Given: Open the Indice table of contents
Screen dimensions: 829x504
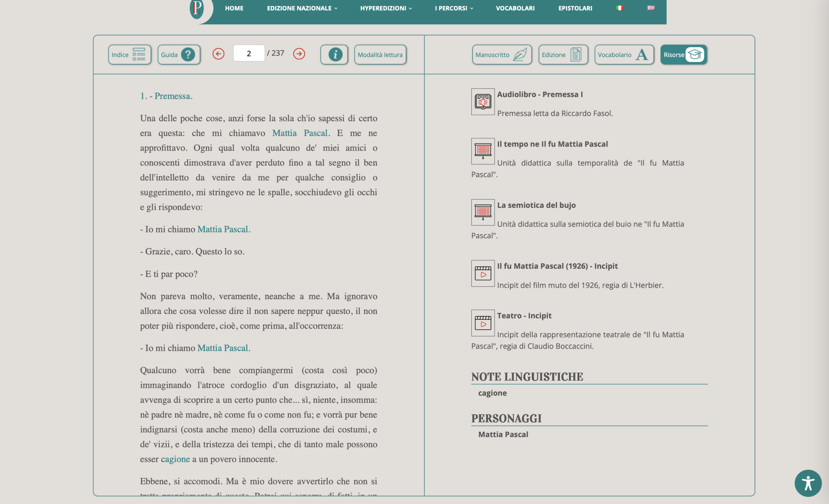Looking at the screenshot, I should coord(130,54).
